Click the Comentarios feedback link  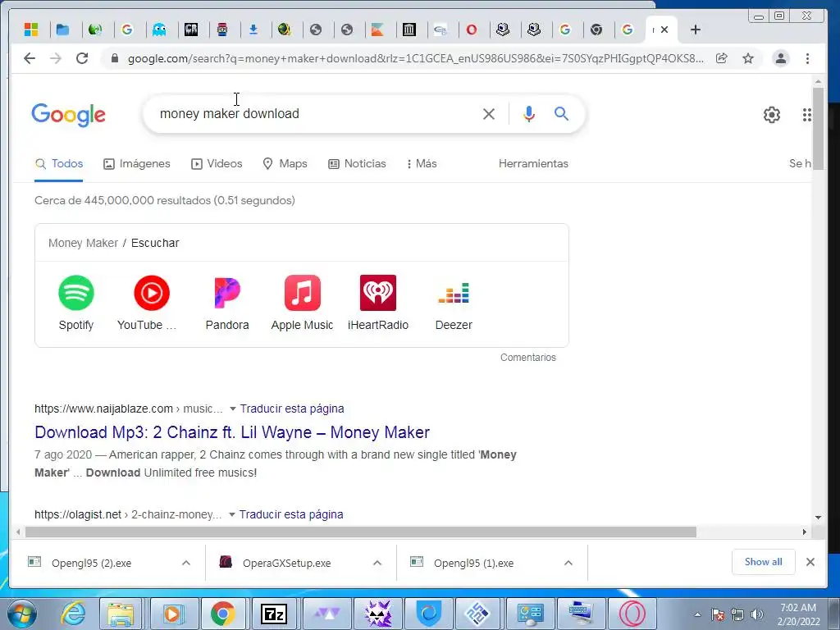tap(527, 358)
